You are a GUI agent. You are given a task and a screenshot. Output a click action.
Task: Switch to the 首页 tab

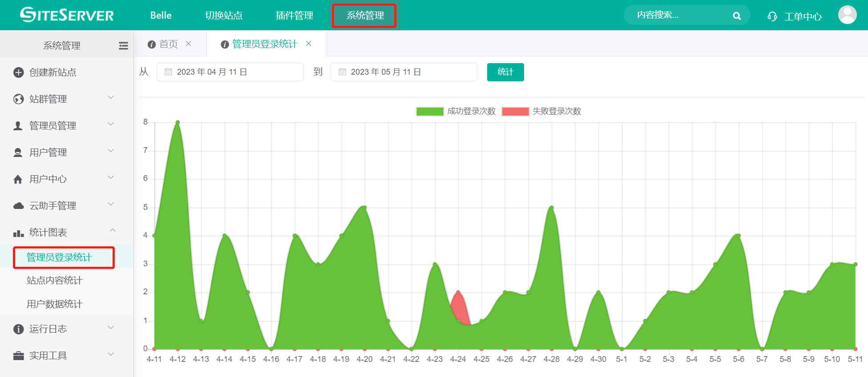[168, 44]
